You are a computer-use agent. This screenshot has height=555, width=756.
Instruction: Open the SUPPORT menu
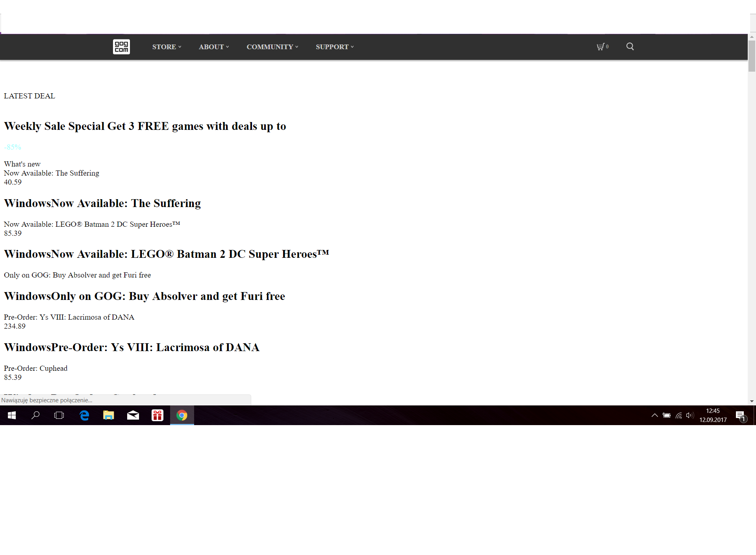335,47
